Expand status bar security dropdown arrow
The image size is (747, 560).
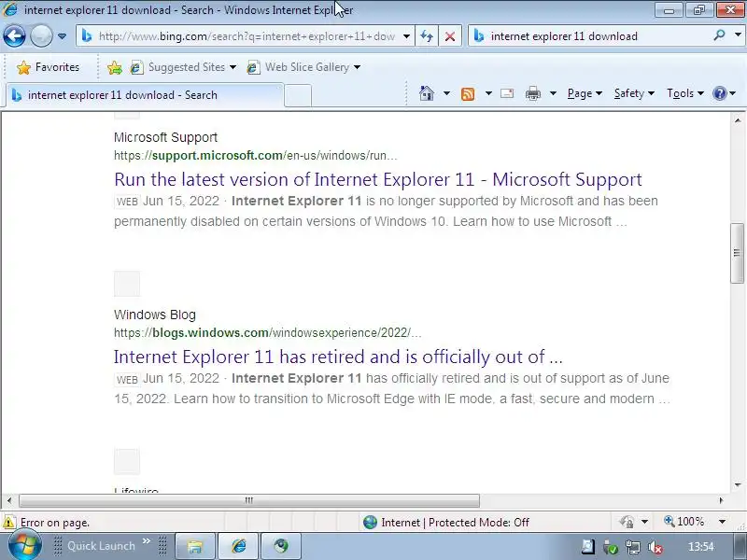644,522
